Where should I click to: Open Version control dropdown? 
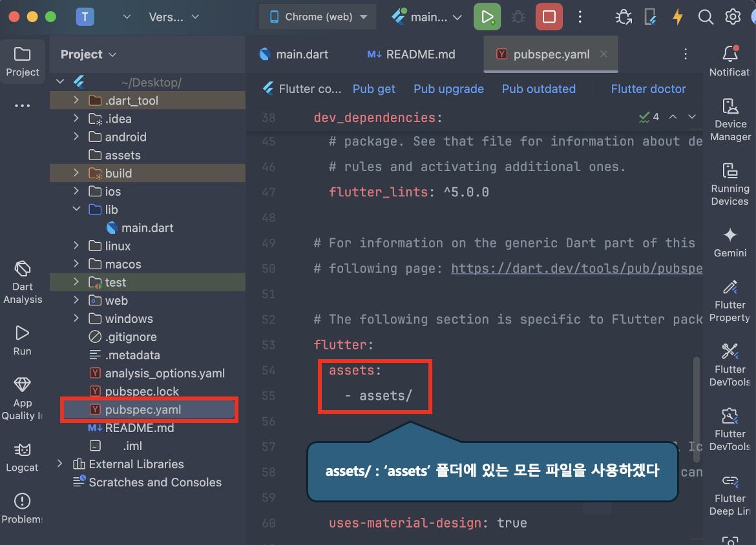(174, 17)
